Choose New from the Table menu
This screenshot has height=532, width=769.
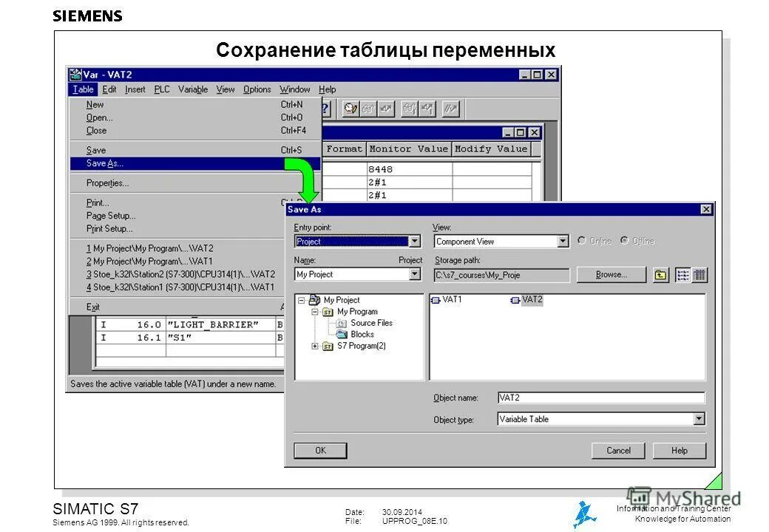tap(195, 104)
